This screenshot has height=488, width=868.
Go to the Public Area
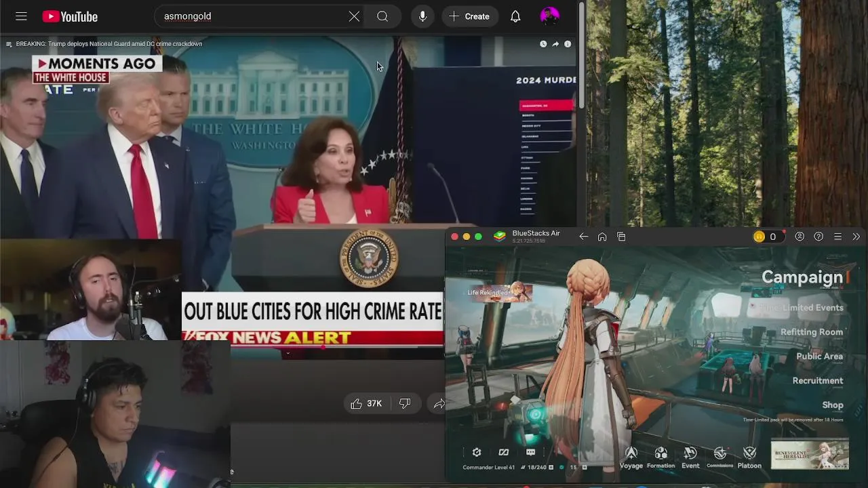[x=820, y=357]
